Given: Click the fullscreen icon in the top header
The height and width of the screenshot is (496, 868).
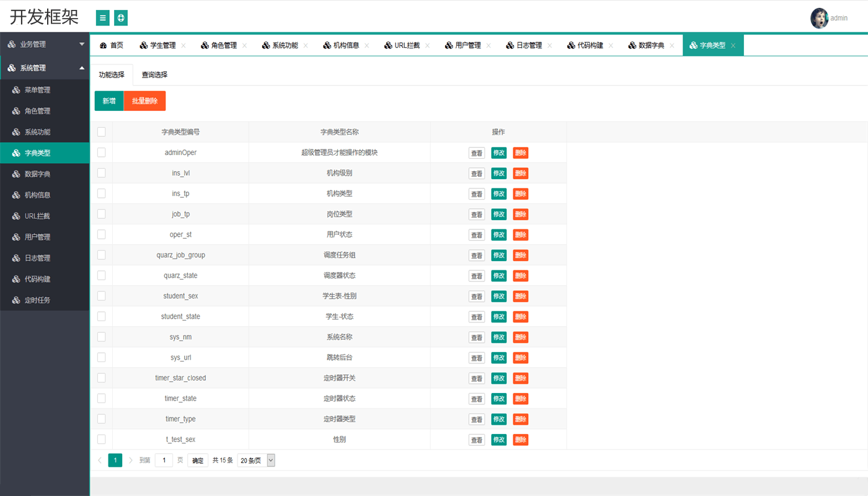Looking at the screenshot, I should point(120,18).
